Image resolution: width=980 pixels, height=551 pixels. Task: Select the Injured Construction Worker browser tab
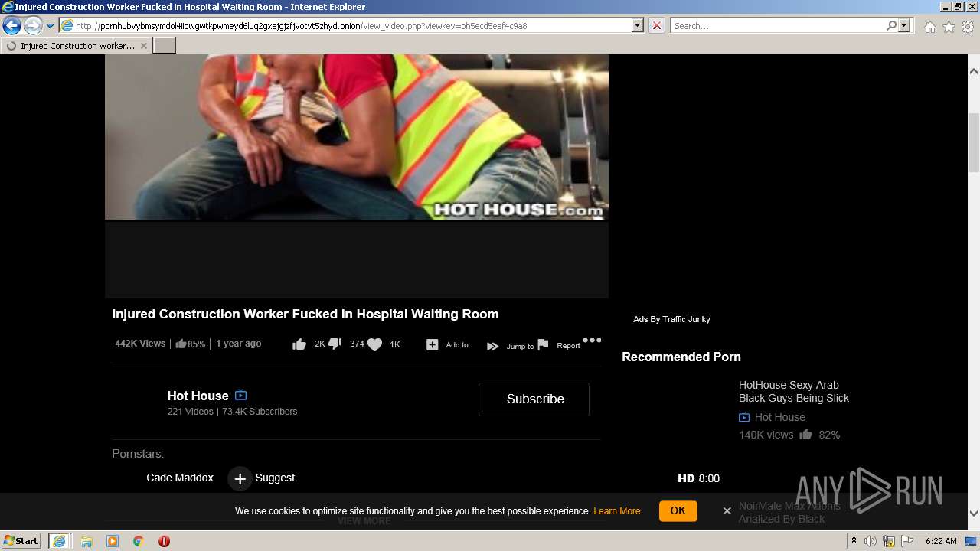click(x=76, y=46)
